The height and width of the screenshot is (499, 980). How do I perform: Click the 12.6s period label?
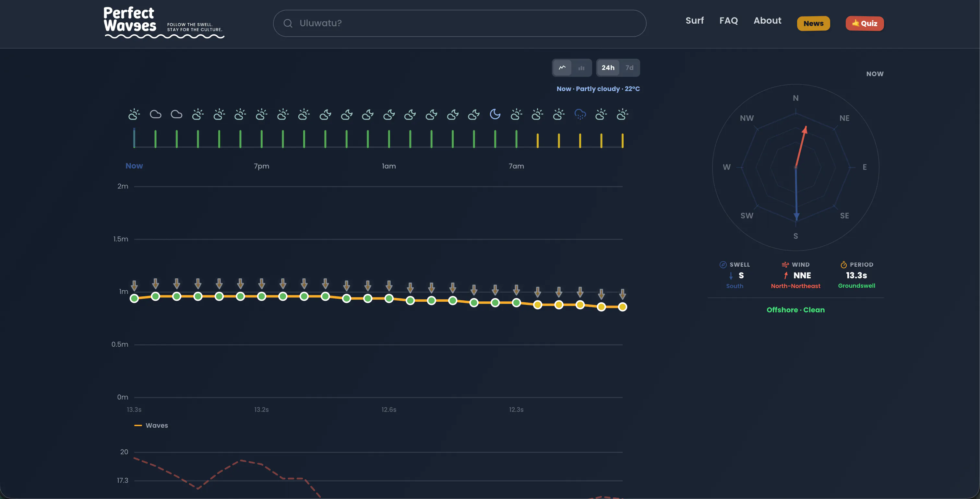click(389, 410)
